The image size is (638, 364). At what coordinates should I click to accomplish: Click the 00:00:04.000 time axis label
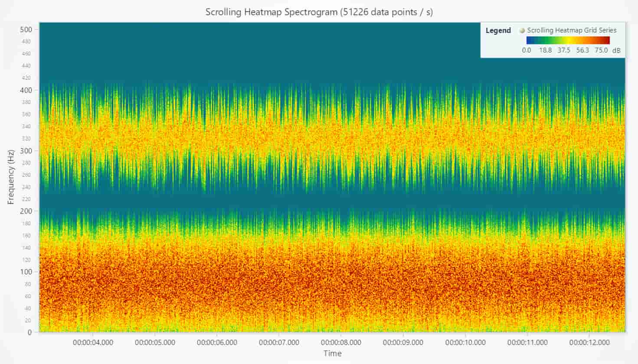click(x=93, y=342)
